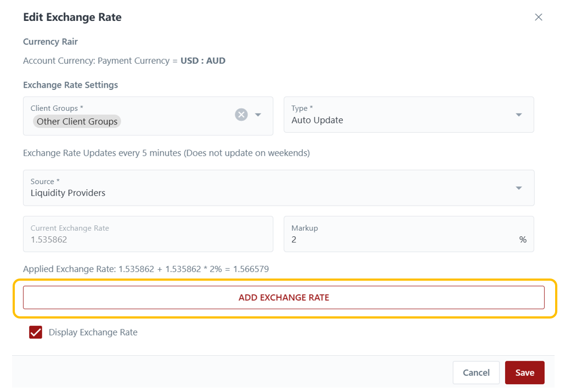Click the Liquidity Providers source value
Screen dimensions: 565x392
68,193
